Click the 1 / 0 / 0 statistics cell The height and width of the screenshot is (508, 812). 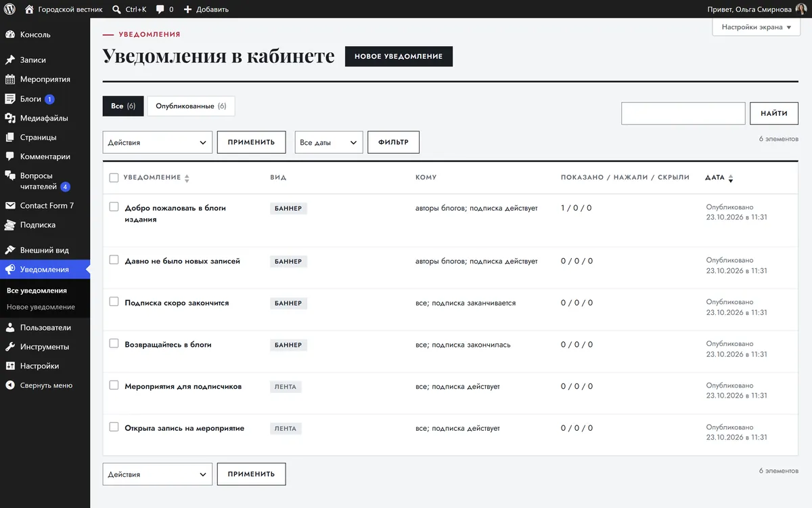coord(577,208)
